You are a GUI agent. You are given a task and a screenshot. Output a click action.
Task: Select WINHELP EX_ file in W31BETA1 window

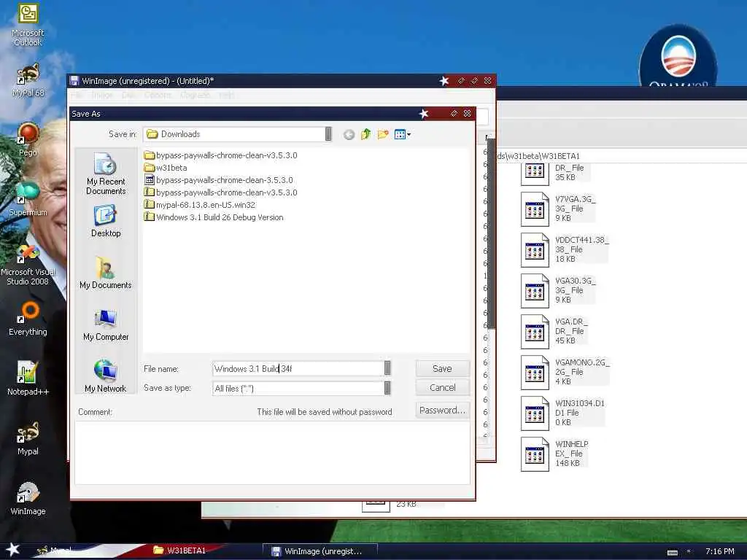coord(554,454)
